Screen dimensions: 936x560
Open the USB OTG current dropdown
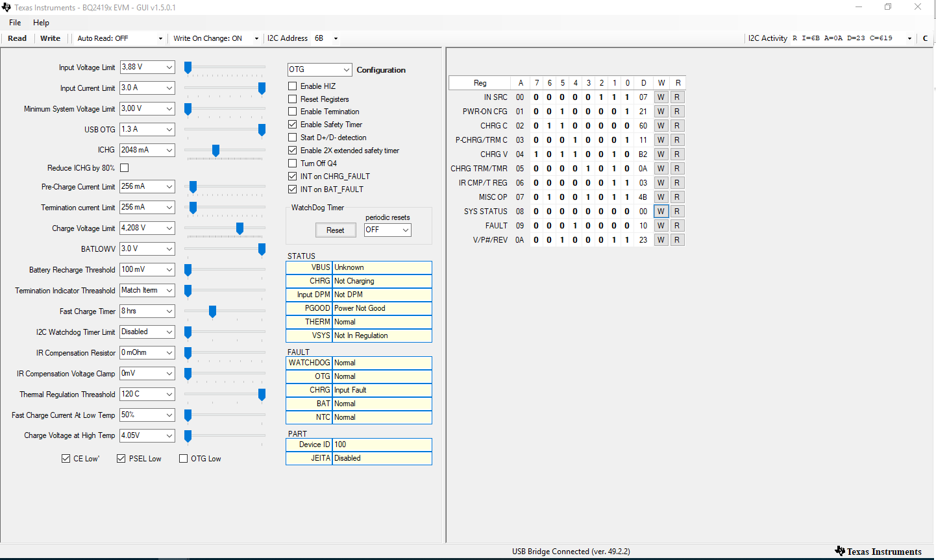tap(147, 129)
